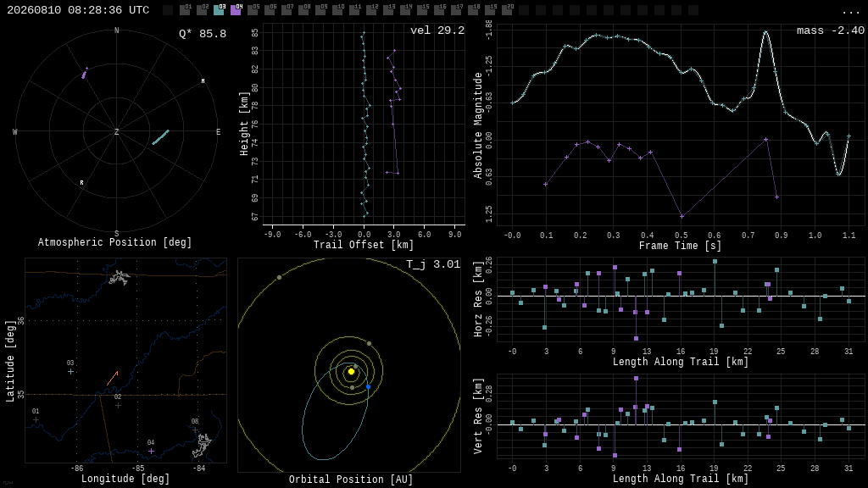Click the blue Earth dot on orbit
The height and width of the screenshot is (488, 868).
click(368, 386)
